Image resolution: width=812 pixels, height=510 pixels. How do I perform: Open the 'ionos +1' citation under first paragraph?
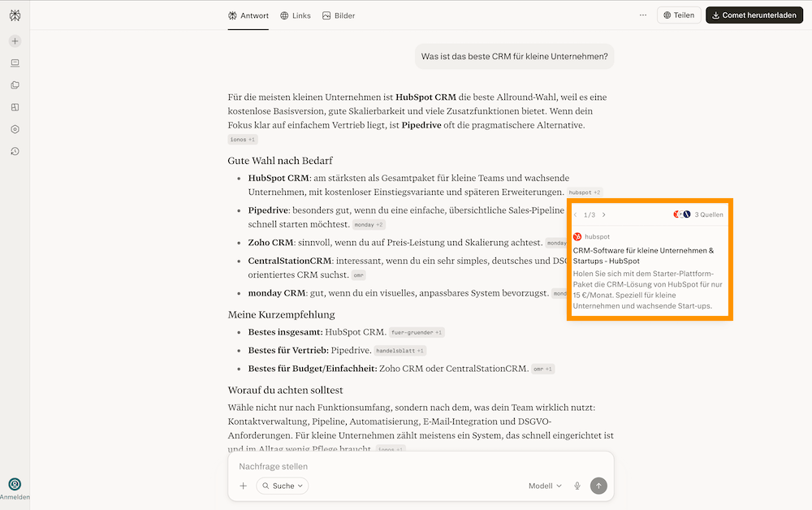pos(242,140)
